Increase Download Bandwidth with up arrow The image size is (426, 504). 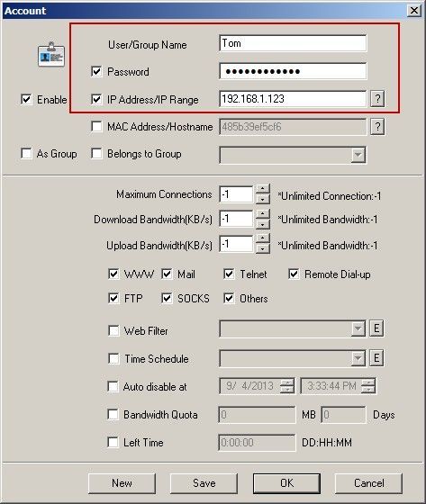(x=263, y=214)
